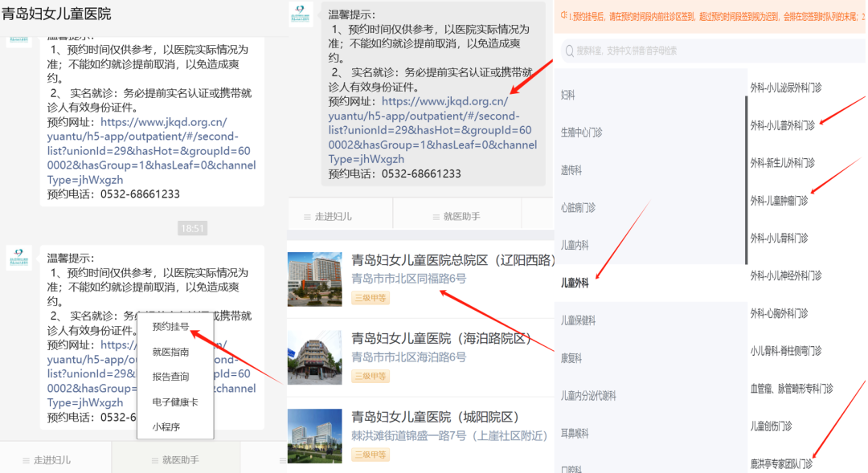Choose 外科-心胸外科门诊

click(x=780, y=314)
